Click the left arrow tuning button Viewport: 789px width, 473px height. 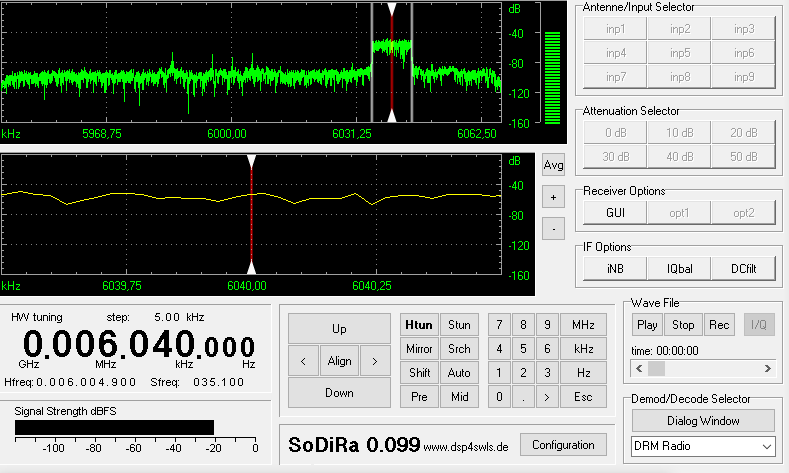point(302,361)
